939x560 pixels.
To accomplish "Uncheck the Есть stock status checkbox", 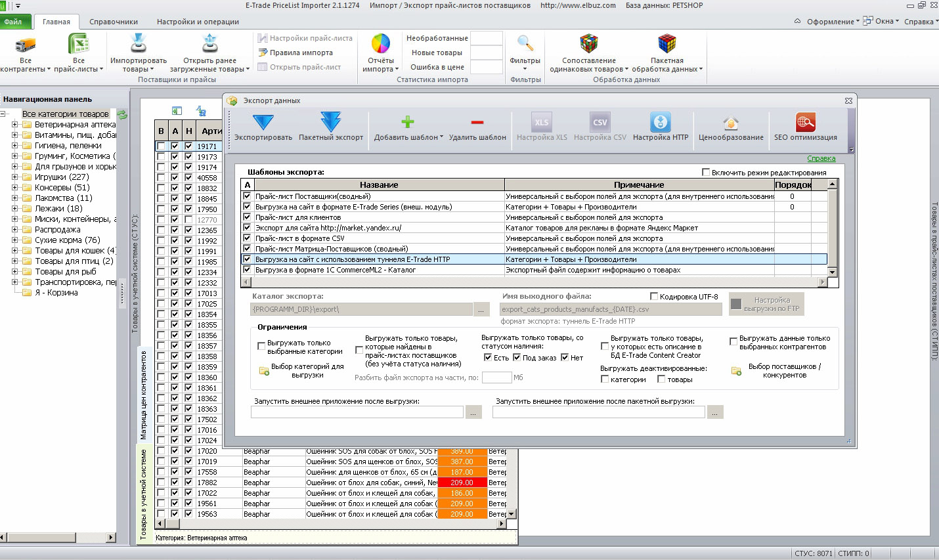I will click(x=488, y=358).
